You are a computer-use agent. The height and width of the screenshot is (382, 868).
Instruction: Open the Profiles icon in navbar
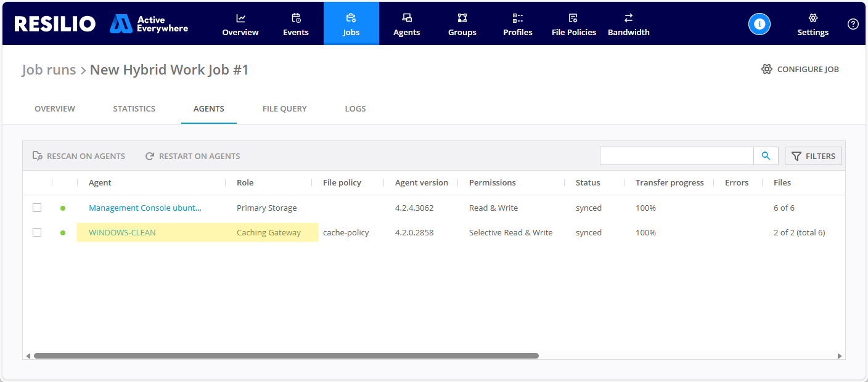tap(518, 18)
